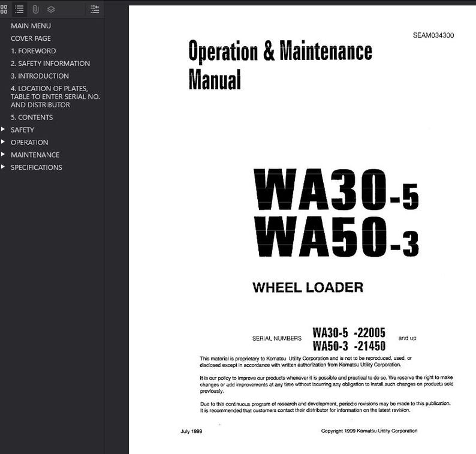Click the outline options icon at sidebar right
Viewport: 476px width, 454px height.
[x=95, y=10]
